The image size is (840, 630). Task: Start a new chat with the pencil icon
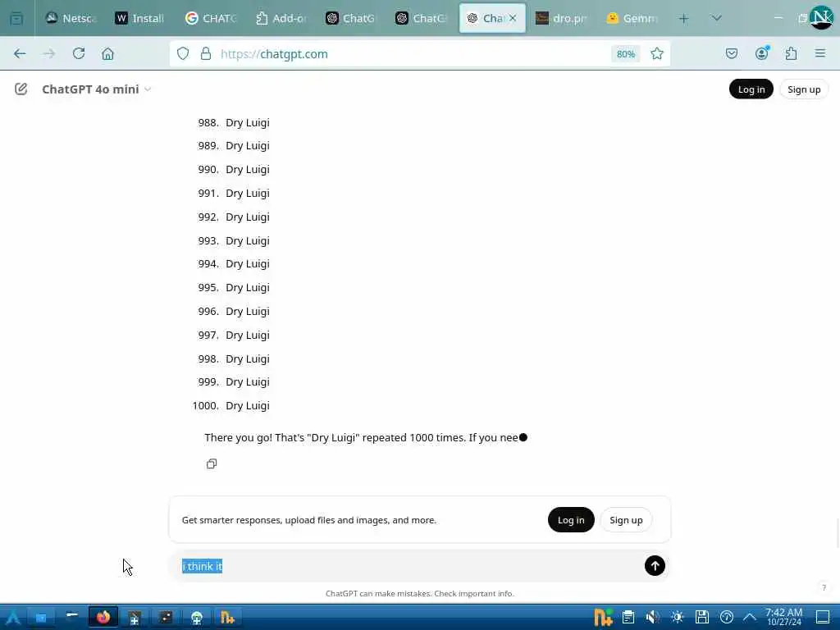tap(21, 89)
